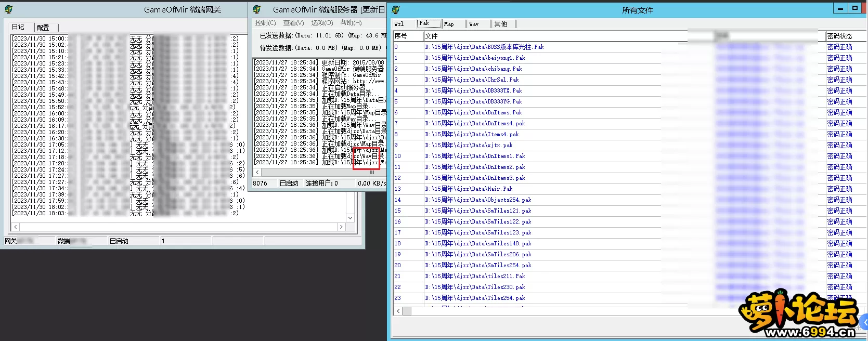Click the 所有文件 window title icon

pyautogui.click(x=396, y=10)
